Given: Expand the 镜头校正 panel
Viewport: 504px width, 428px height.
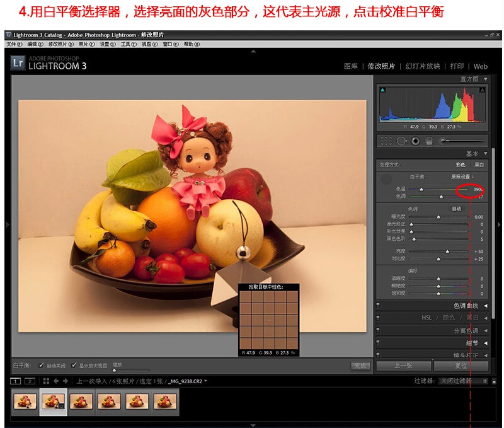Looking at the screenshot, I should click(486, 356).
